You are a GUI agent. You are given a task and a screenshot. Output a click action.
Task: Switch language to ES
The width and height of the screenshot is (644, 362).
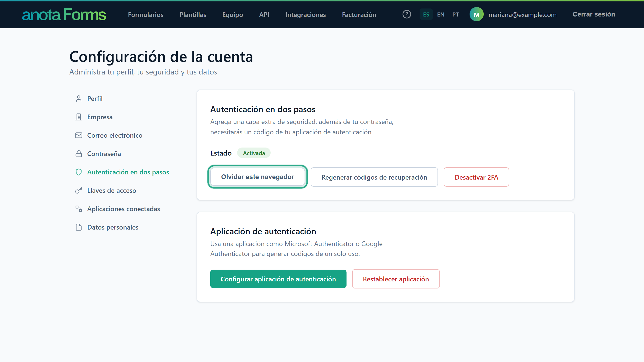coord(426,15)
